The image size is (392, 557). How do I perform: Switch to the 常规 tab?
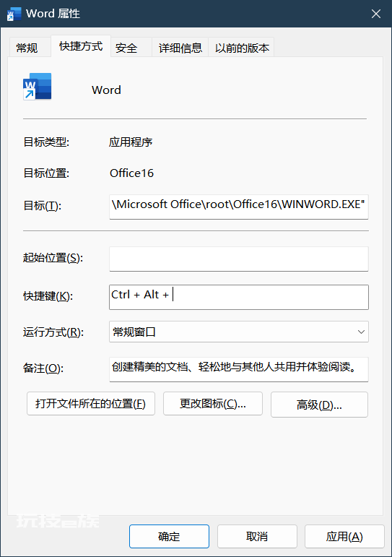27,48
